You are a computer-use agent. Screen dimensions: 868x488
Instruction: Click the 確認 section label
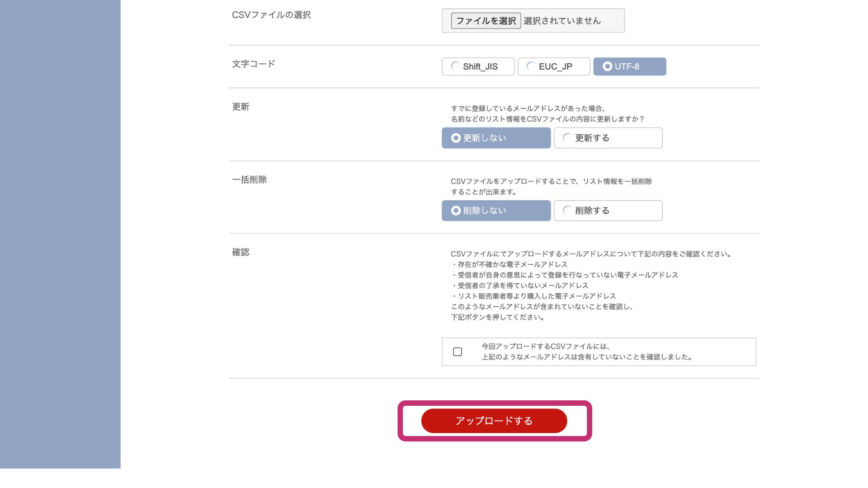(x=241, y=252)
